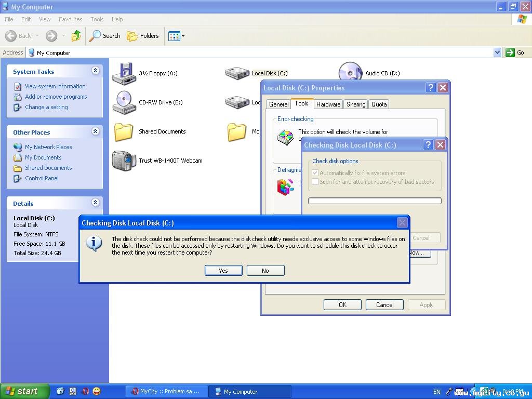Click the help button in Checking Disk dialog

click(x=428, y=145)
